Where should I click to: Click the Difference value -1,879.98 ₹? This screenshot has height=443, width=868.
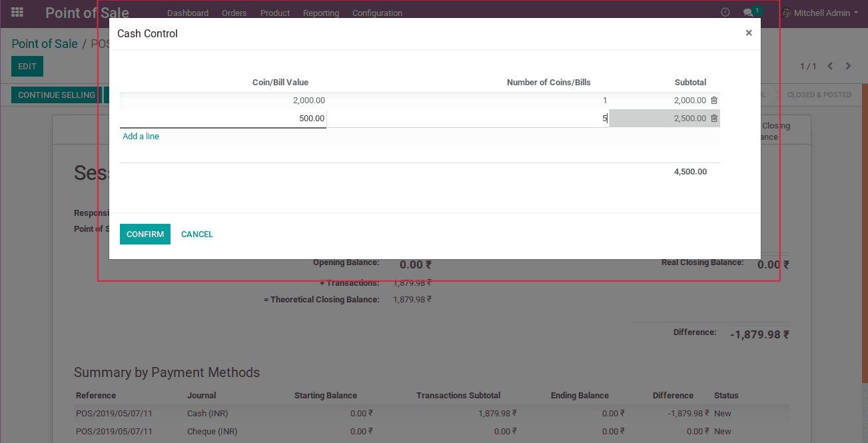[x=759, y=334]
